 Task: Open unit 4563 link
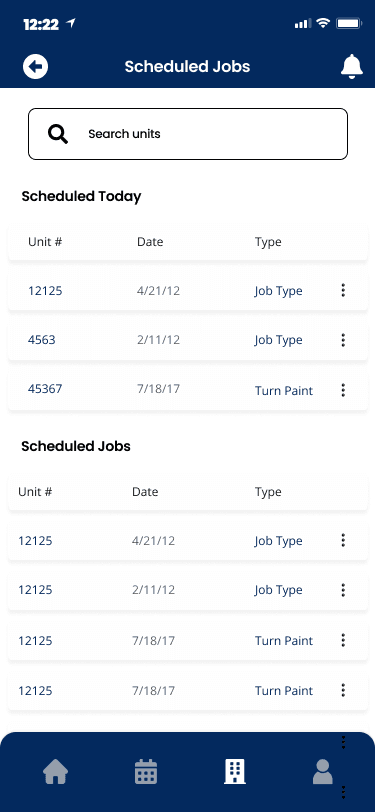tap(41, 340)
